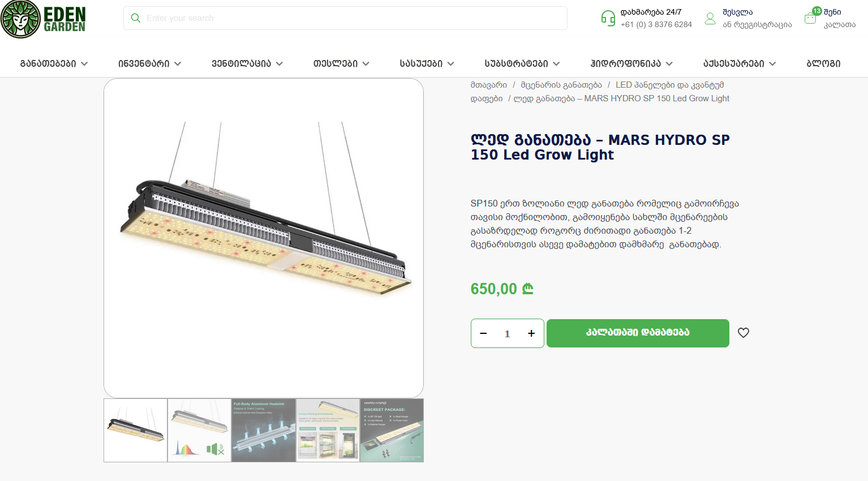Select the Discreet Package thumbnail
868x481 pixels.
click(392, 430)
